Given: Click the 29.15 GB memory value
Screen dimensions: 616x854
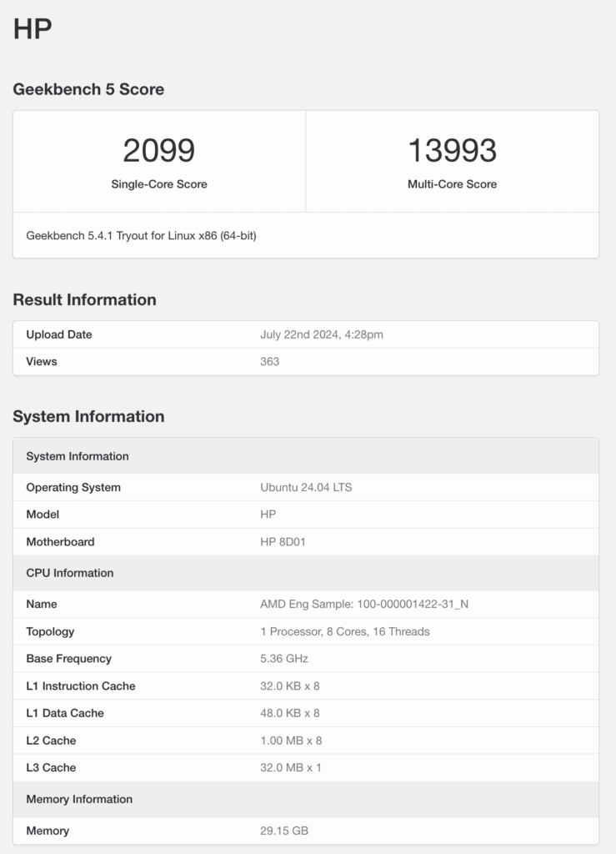Looking at the screenshot, I should coord(284,831).
